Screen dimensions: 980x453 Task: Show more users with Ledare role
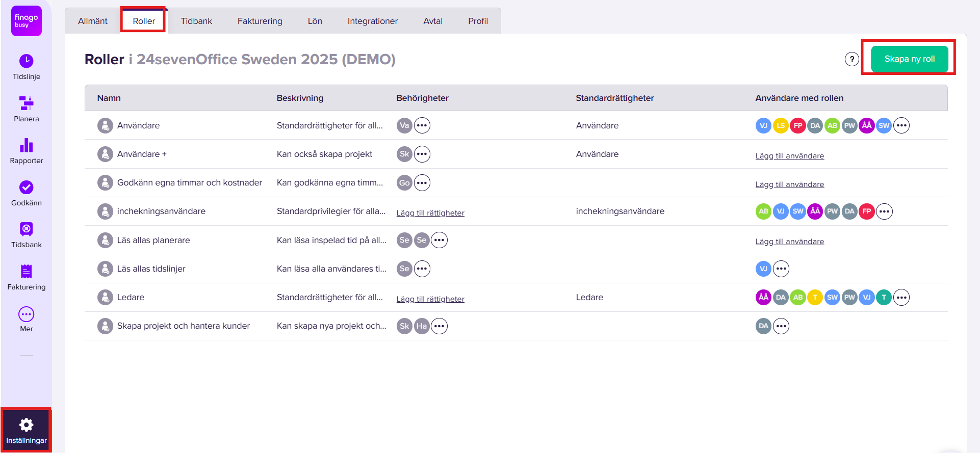pyautogui.click(x=901, y=297)
